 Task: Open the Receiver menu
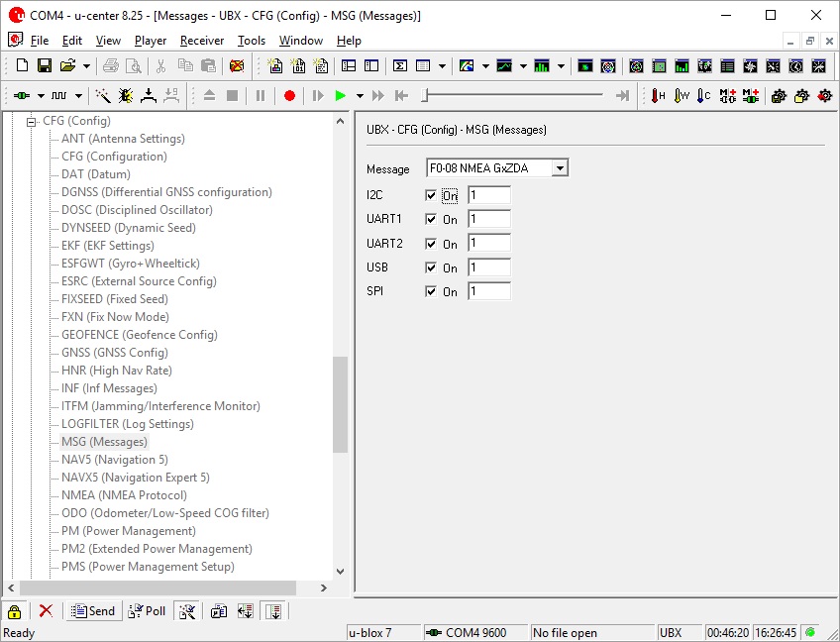(x=202, y=41)
